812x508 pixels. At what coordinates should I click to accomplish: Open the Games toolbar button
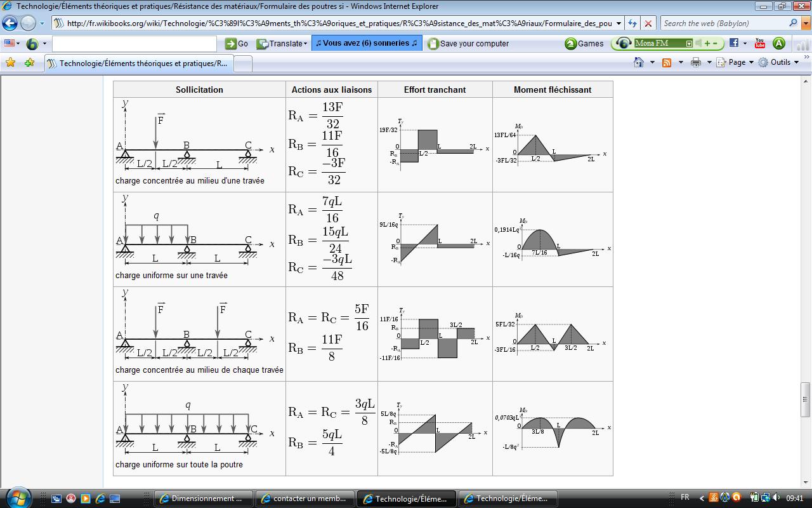[x=584, y=44]
